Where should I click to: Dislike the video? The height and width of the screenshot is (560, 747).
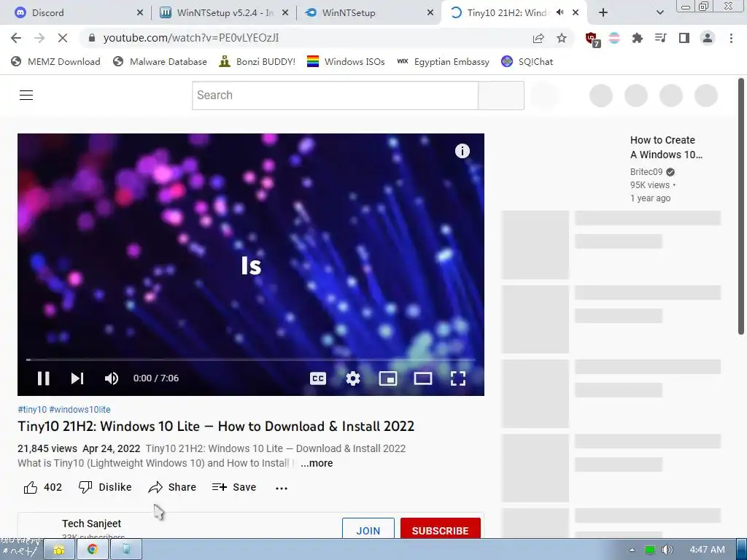tap(105, 487)
